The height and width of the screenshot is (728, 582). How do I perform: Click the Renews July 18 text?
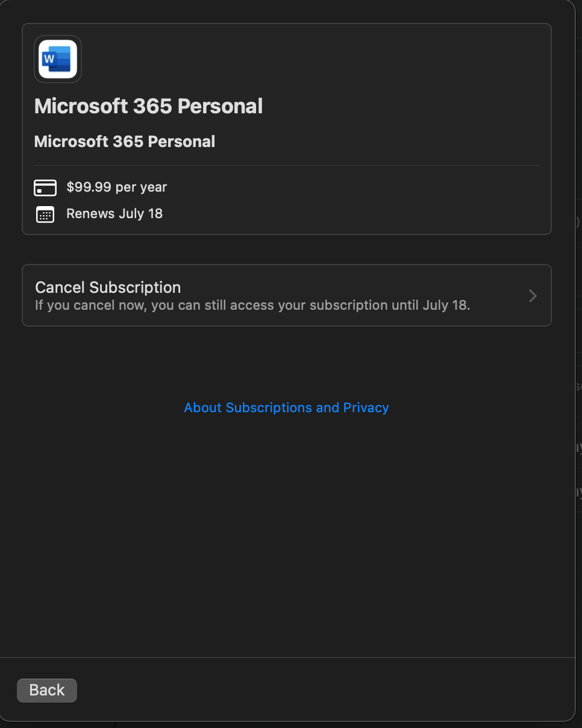coord(114,214)
